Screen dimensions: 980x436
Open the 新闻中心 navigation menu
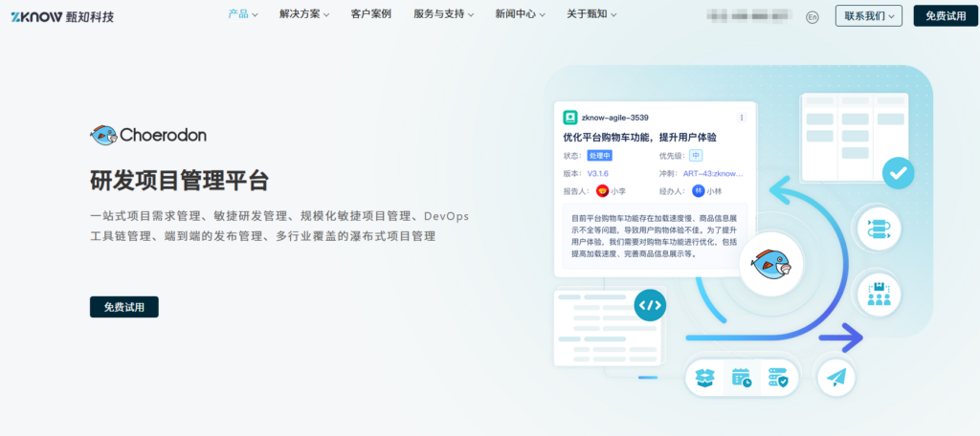click(521, 14)
